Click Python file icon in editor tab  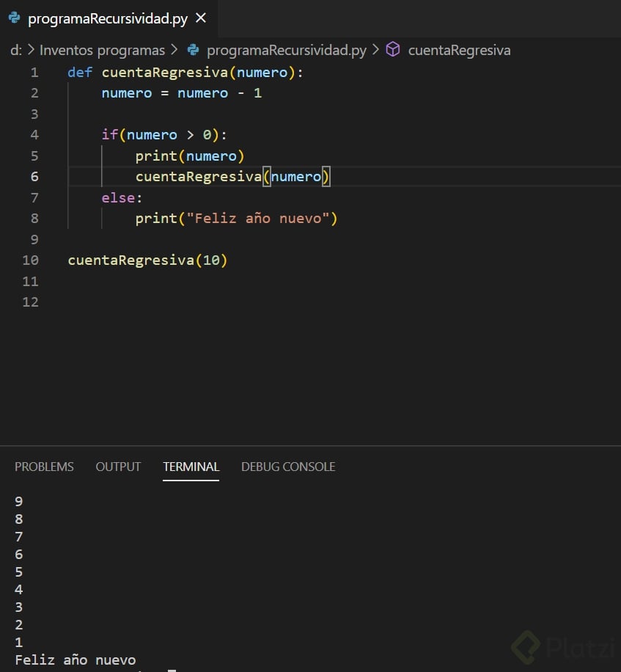[x=15, y=18]
